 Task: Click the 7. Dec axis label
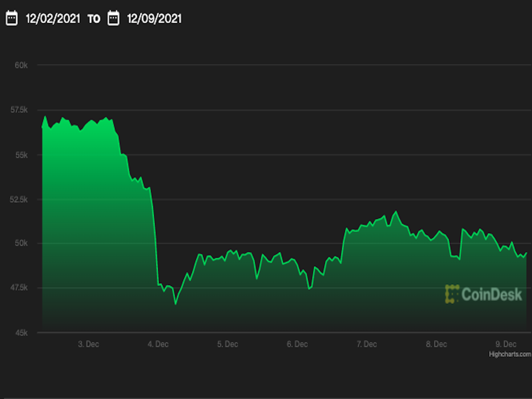point(367,344)
